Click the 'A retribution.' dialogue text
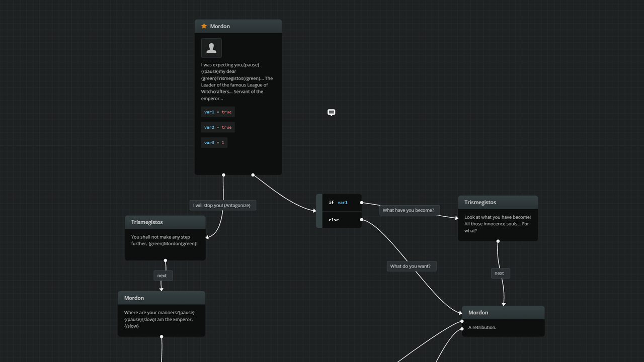 tap(482, 327)
